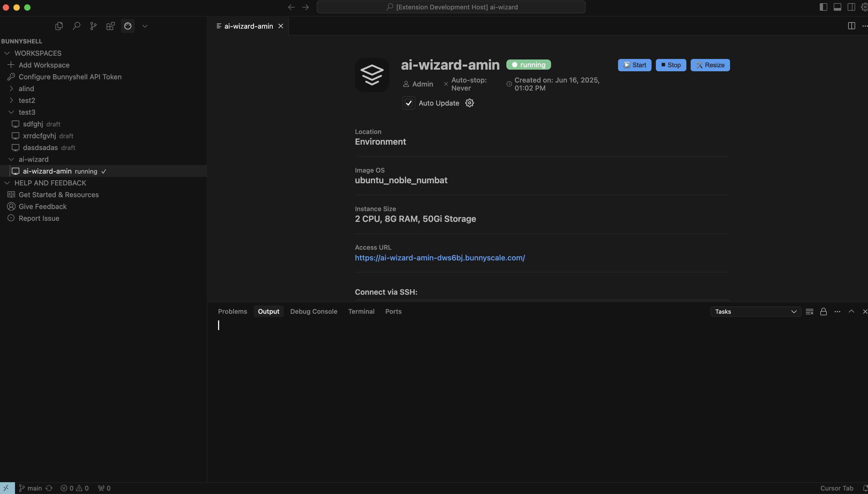Clear output with the list icon
Viewport: 868px width, 494px height.
click(x=809, y=312)
